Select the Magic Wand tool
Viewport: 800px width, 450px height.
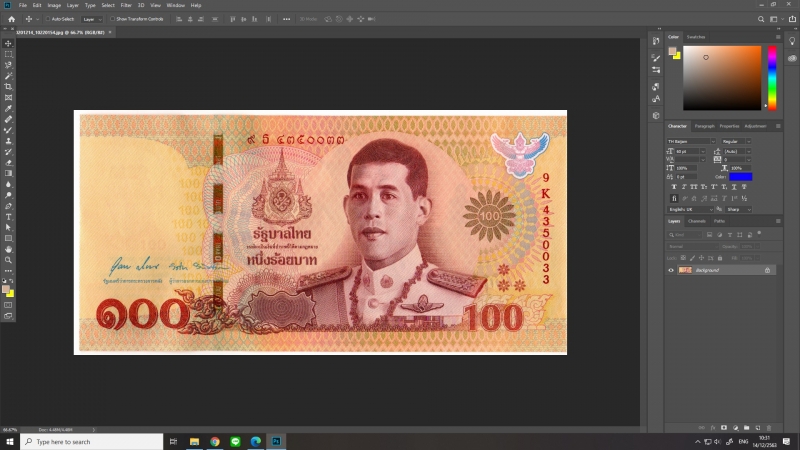8,76
